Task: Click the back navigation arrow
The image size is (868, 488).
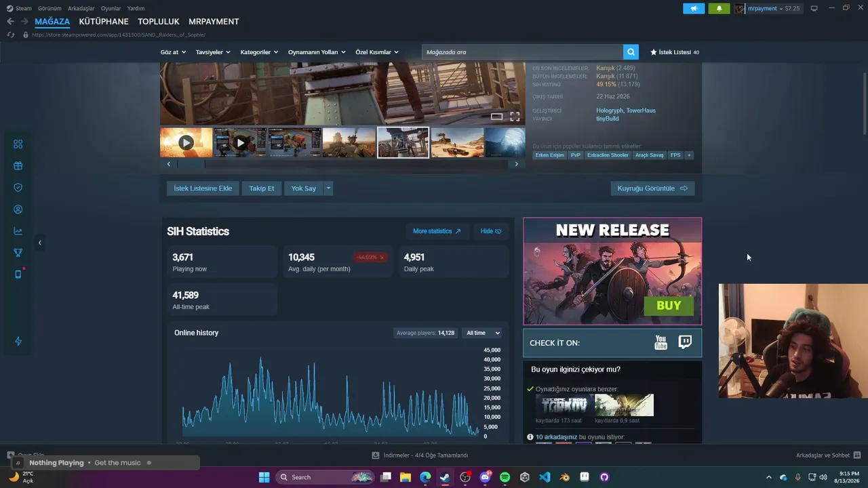Action: tap(10, 22)
